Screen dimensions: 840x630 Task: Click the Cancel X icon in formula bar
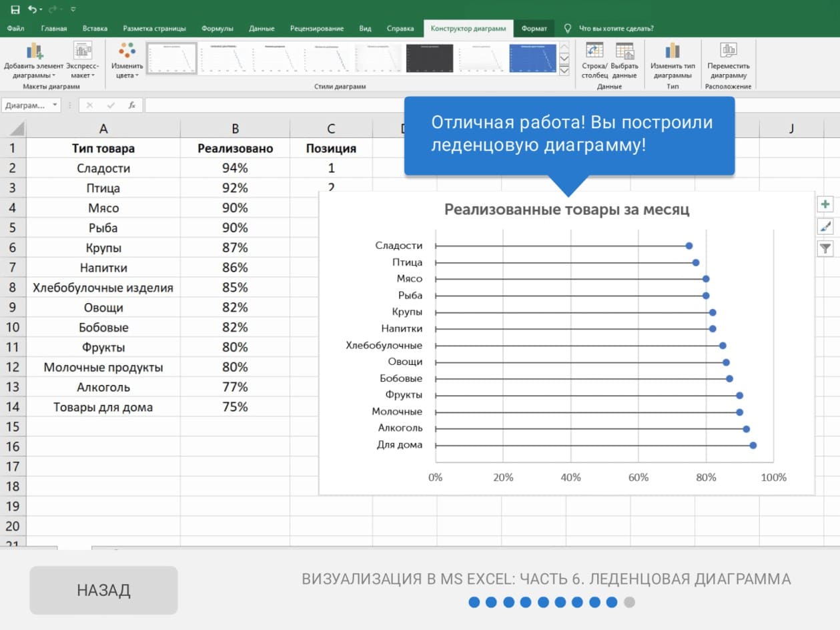pos(89,105)
